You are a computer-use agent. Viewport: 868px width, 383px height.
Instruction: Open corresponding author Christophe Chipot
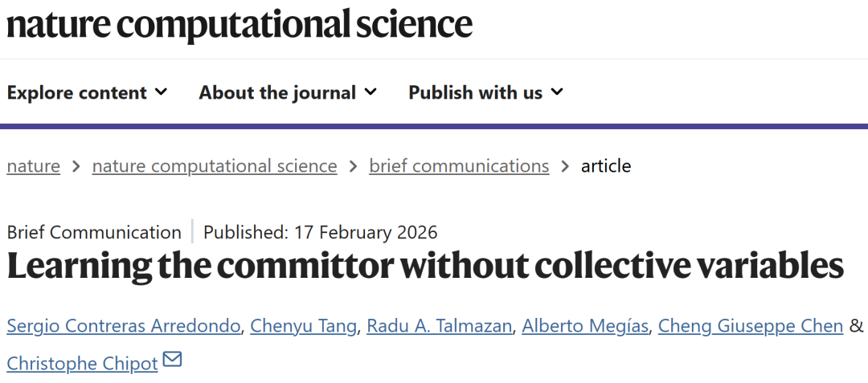(x=83, y=364)
